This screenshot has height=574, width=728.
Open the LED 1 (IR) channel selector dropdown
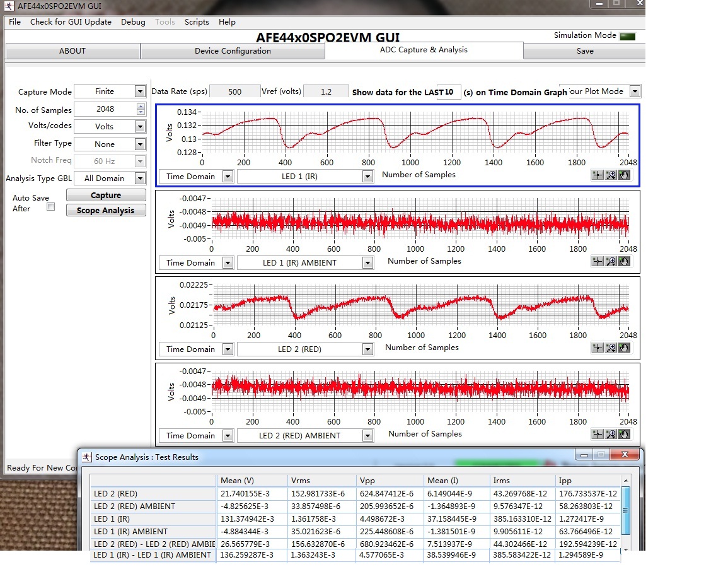tap(367, 177)
